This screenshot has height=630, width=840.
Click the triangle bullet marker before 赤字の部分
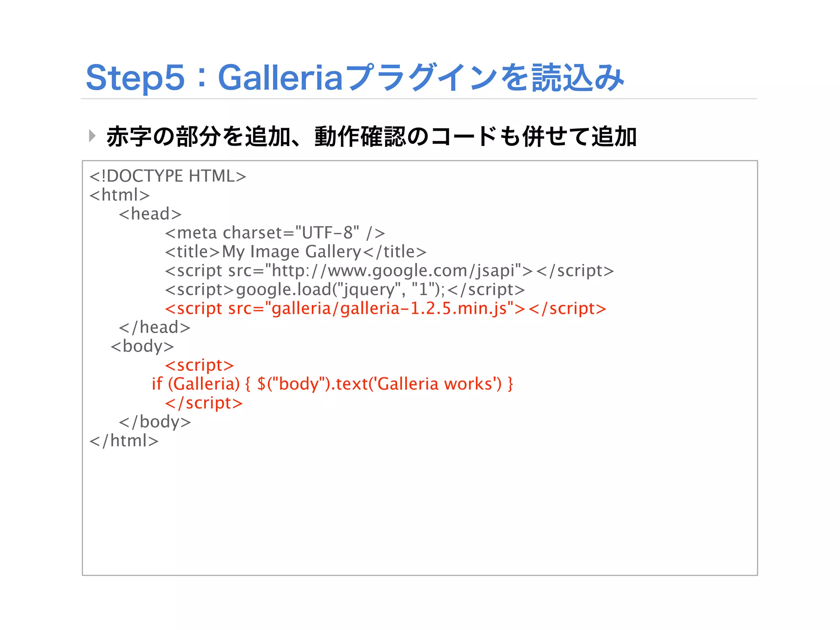(92, 136)
